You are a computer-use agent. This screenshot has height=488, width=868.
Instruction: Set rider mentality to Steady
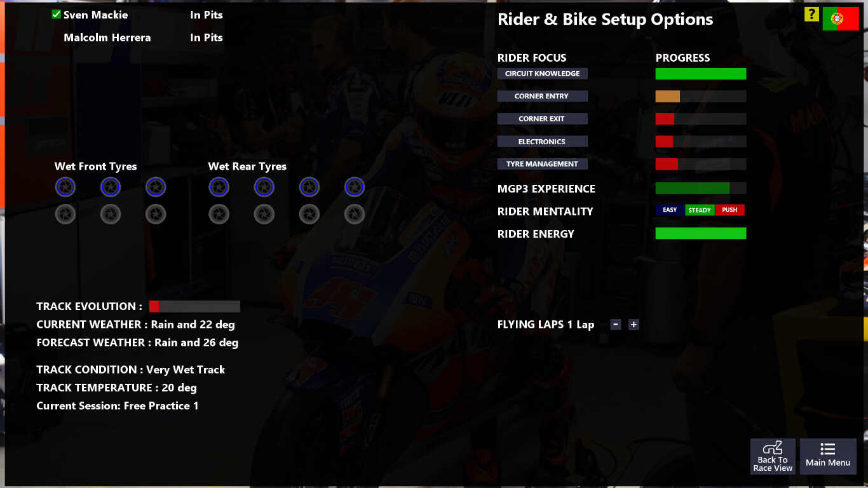[x=700, y=210]
